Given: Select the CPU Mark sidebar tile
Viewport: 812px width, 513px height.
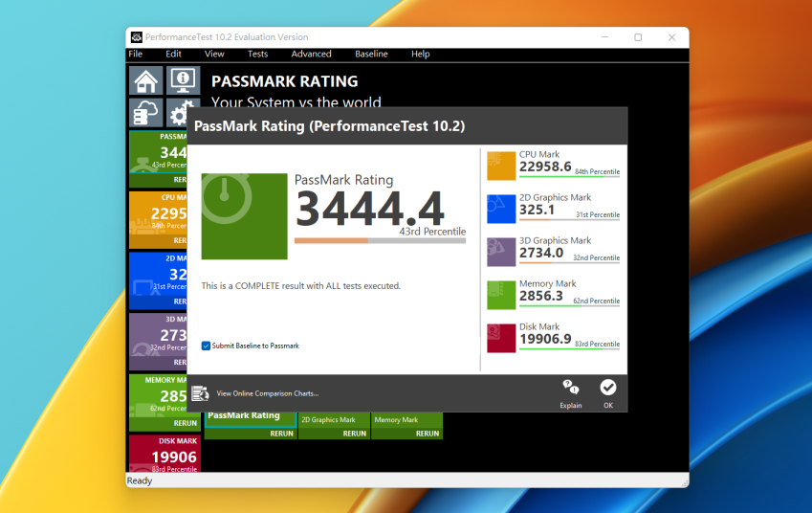Looking at the screenshot, I should point(158,220).
